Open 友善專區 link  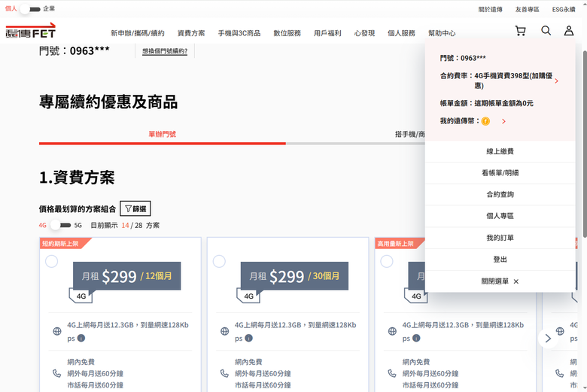527,9
